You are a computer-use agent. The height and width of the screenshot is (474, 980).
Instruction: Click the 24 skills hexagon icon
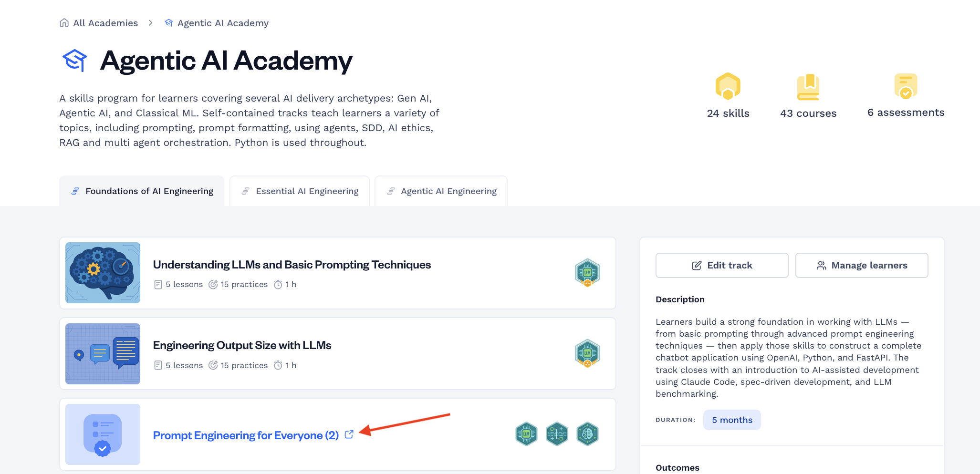coord(728,86)
